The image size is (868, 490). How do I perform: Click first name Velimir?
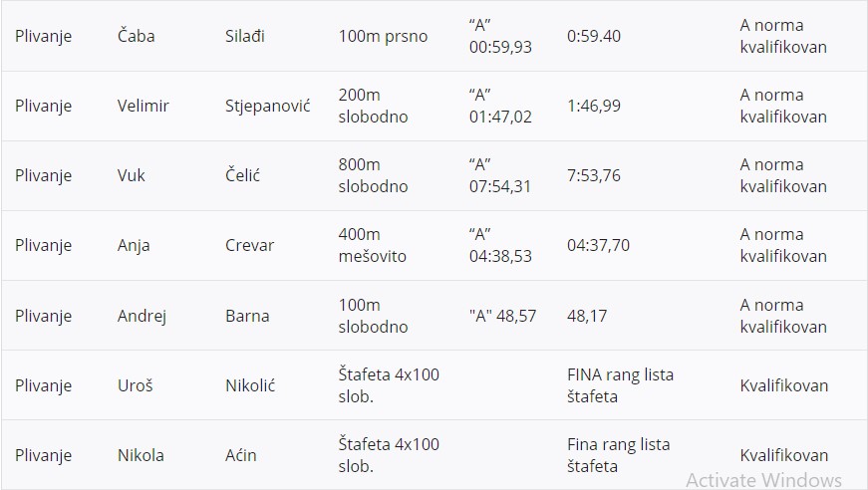click(145, 106)
